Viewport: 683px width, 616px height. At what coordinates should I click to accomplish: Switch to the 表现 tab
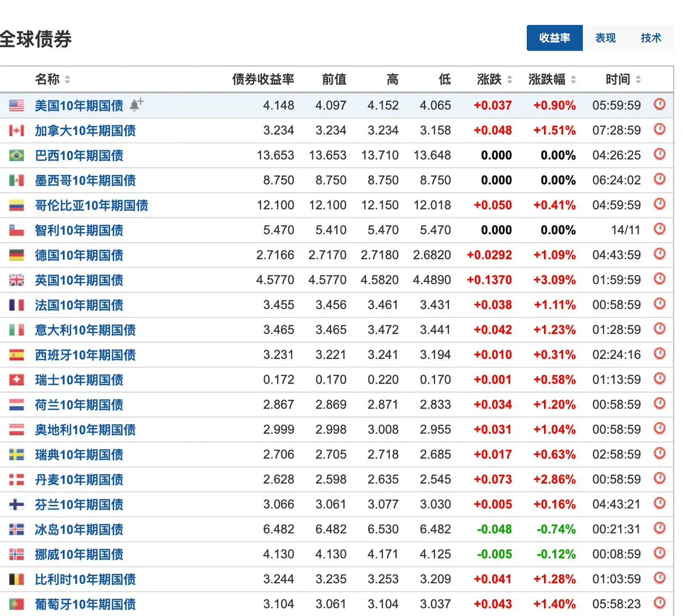tap(605, 38)
